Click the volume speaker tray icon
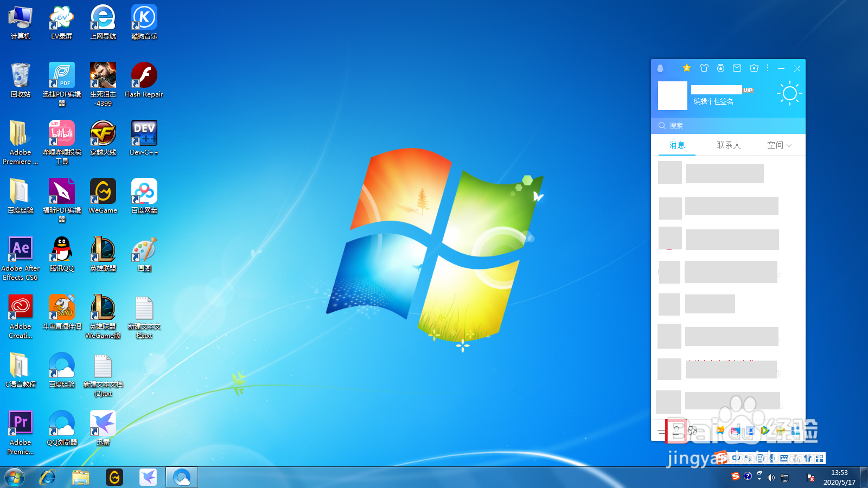 pyautogui.click(x=771, y=478)
